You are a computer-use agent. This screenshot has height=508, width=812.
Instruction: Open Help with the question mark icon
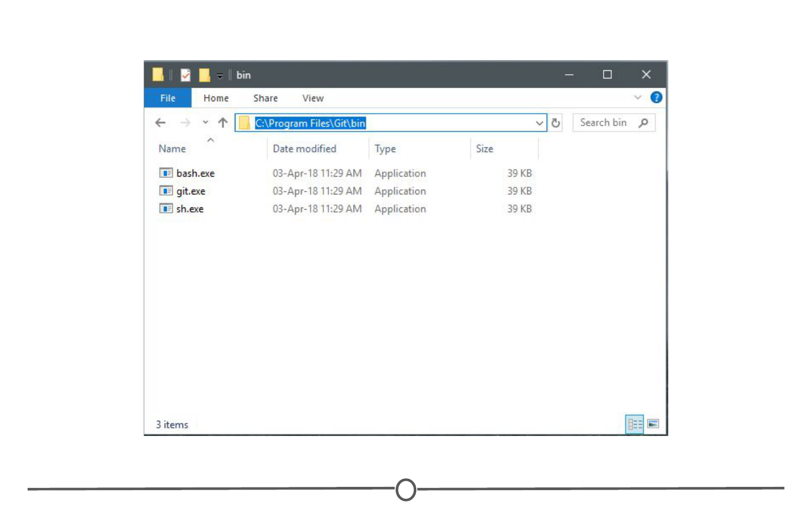pyautogui.click(x=656, y=97)
